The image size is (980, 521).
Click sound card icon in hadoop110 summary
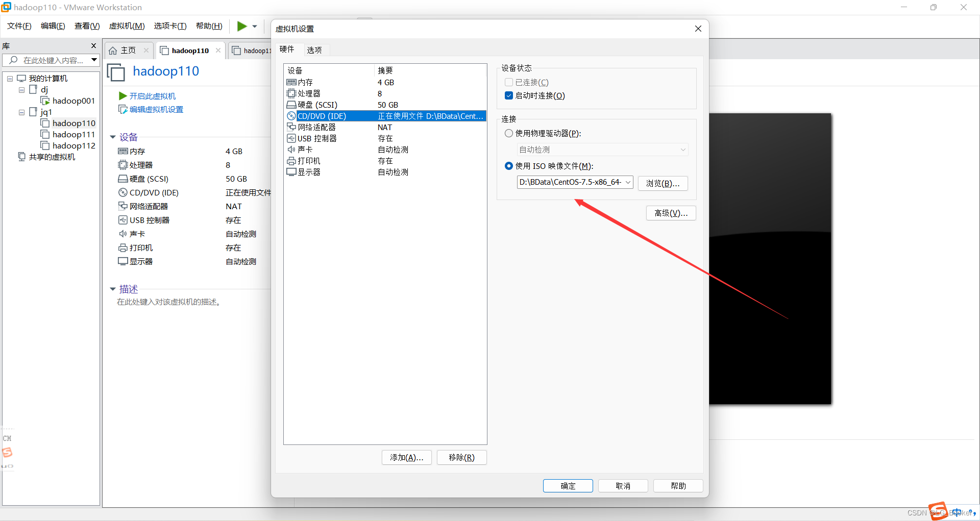coord(123,234)
